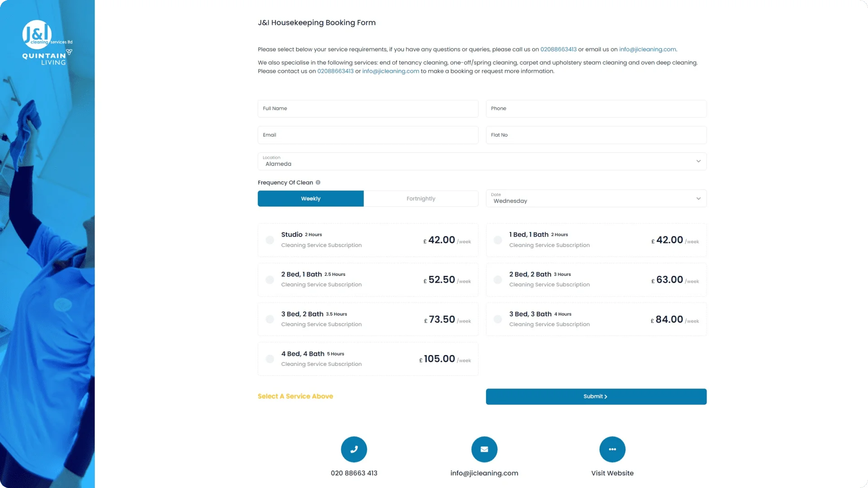Select the 3 Bed, 3 Bath plan
This screenshot has height=488, width=868.
(498, 319)
